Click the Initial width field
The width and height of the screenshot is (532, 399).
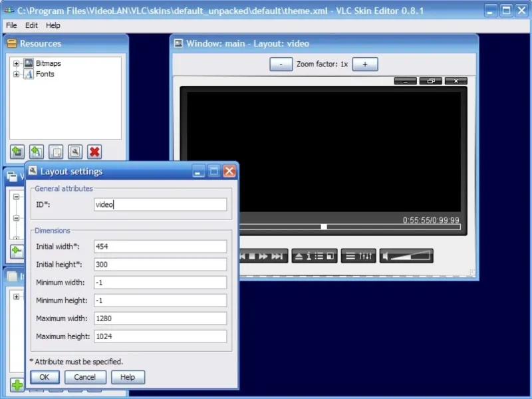160,247
